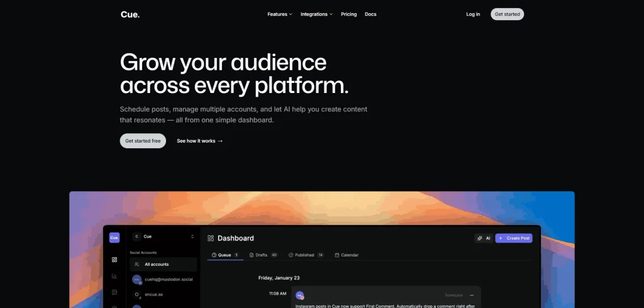
Task: Select All accounts in the sidebar
Action: pos(157,265)
